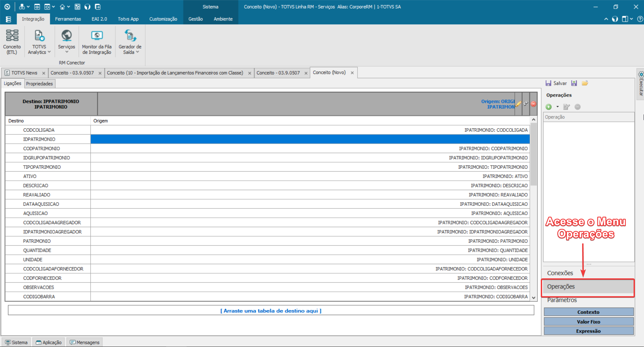Click the exit arrow icon in title bar
This screenshot has width=644, height=347.
pyautogui.click(x=98, y=7)
